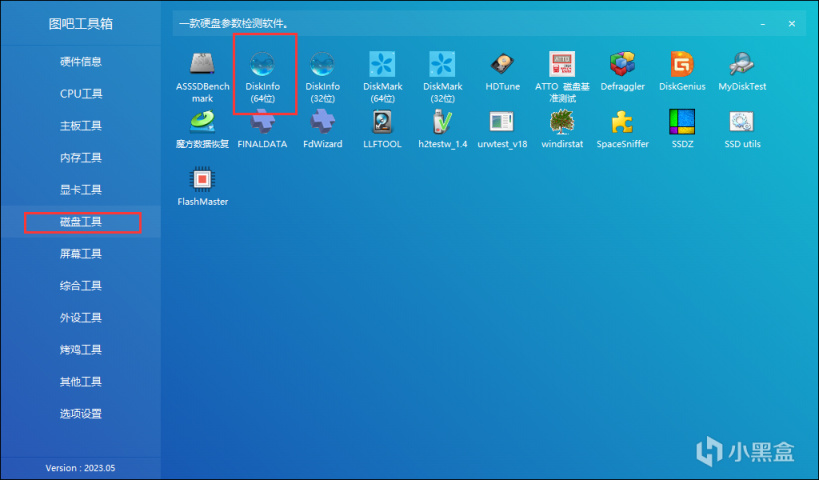This screenshot has height=480, width=819.
Task: Select 磁盘工具 category
Action: point(80,221)
